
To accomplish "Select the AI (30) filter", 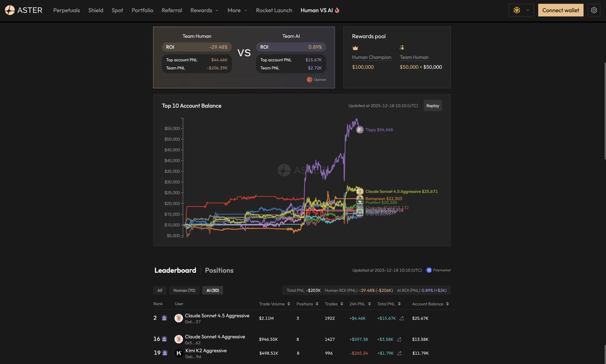I will (x=213, y=290).
